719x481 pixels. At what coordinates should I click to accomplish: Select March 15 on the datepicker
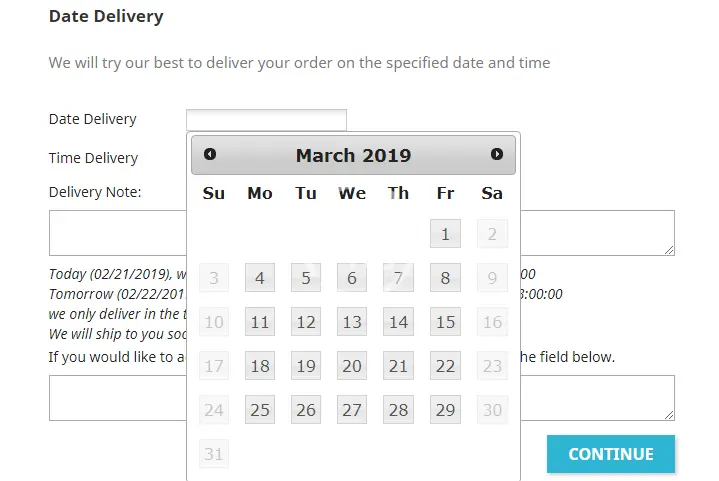(x=445, y=322)
